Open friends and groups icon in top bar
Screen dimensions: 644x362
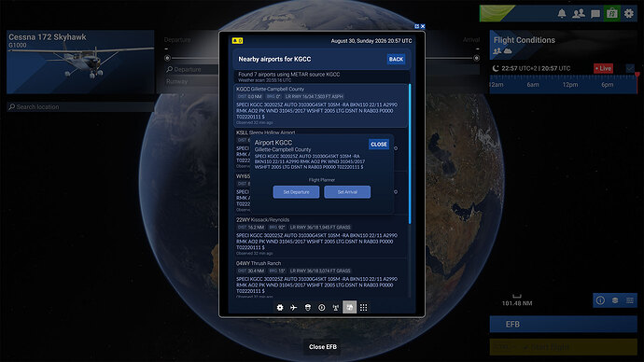point(579,14)
